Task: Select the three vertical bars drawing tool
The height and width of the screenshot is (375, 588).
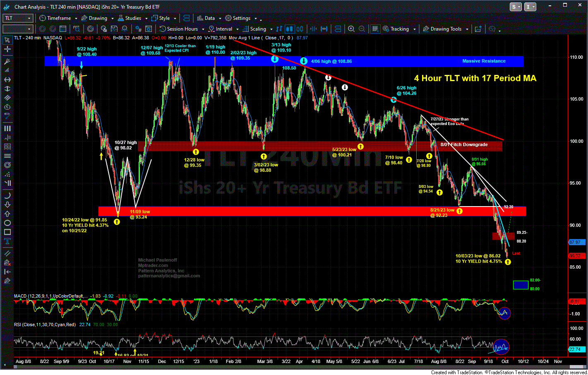Action: [7, 128]
